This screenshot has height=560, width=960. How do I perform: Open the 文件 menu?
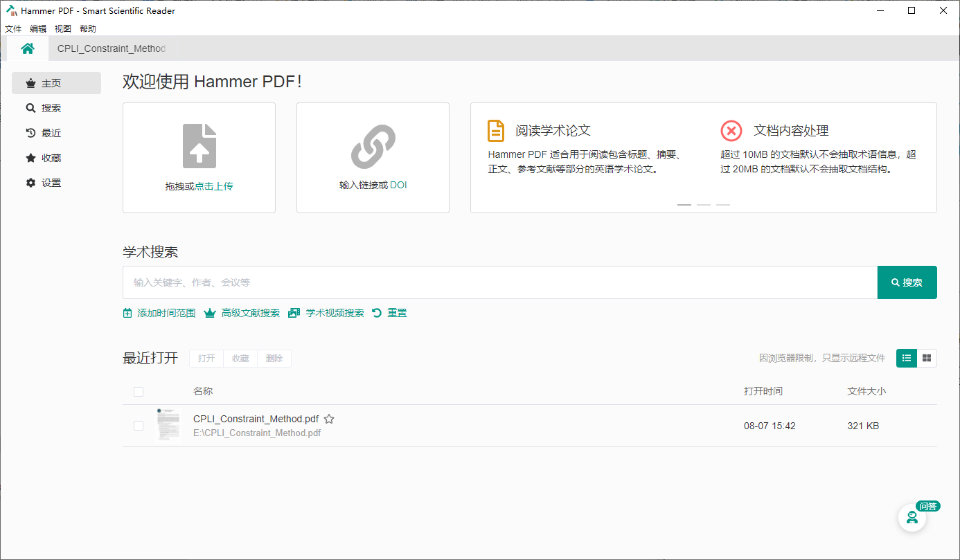(13, 29)
